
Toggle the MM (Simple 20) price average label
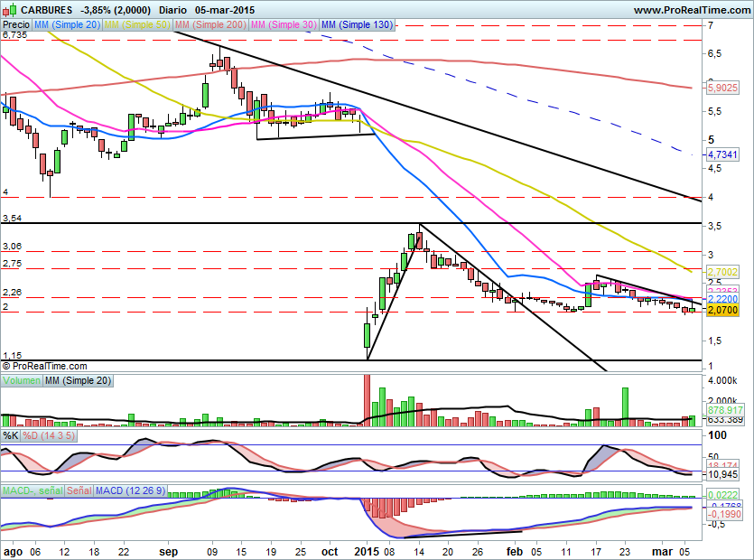[x=69, y=25]
